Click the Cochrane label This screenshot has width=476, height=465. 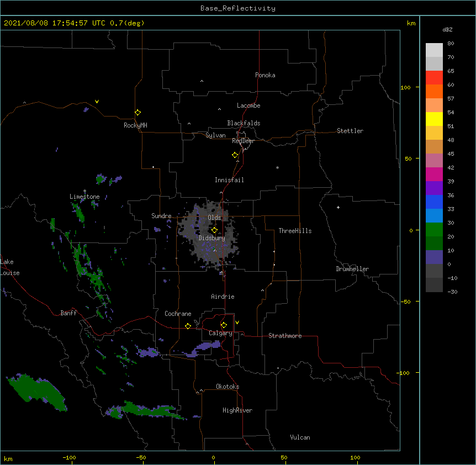point(178,314)
